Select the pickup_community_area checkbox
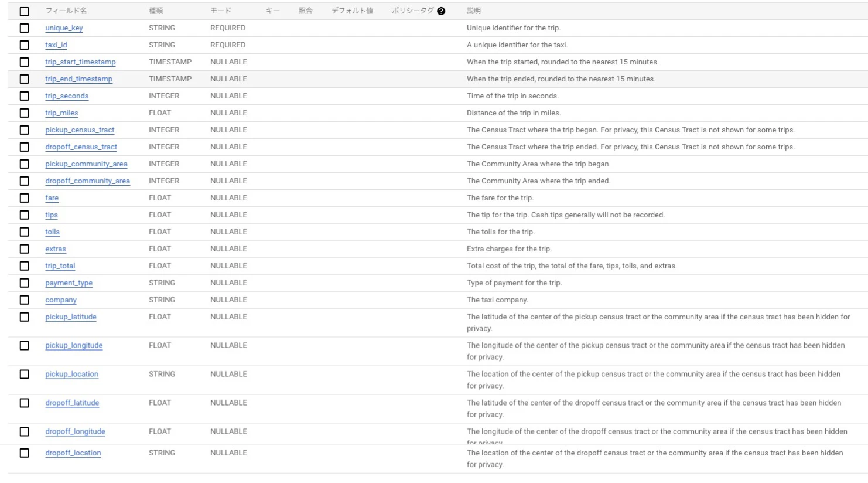Screen dimensions: 868x483 point(24,164)
